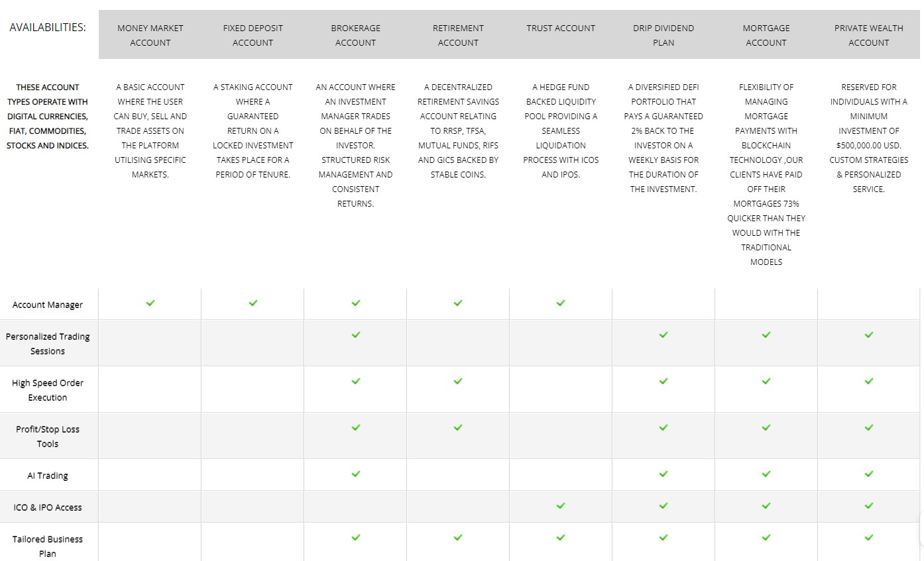Click the Account Manager row label
Viewport: 924px width, 561px height.
48,305
